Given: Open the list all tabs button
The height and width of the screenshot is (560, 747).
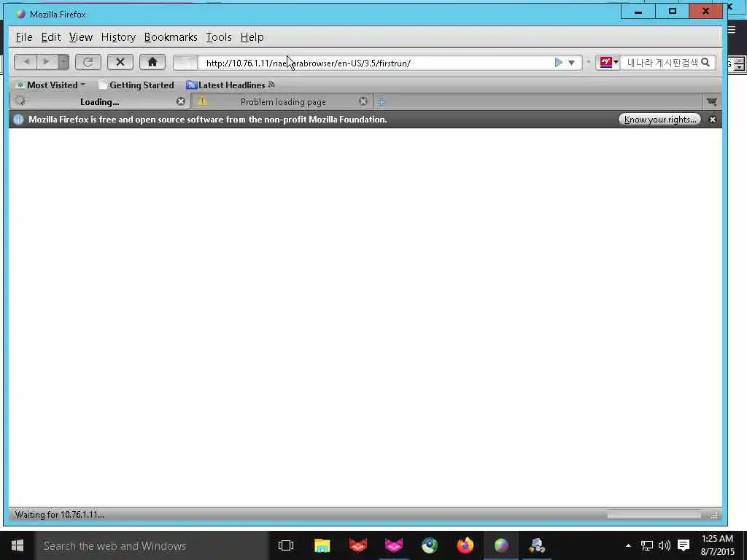Looking at the screenshot, I should click(x=712, y=101).
